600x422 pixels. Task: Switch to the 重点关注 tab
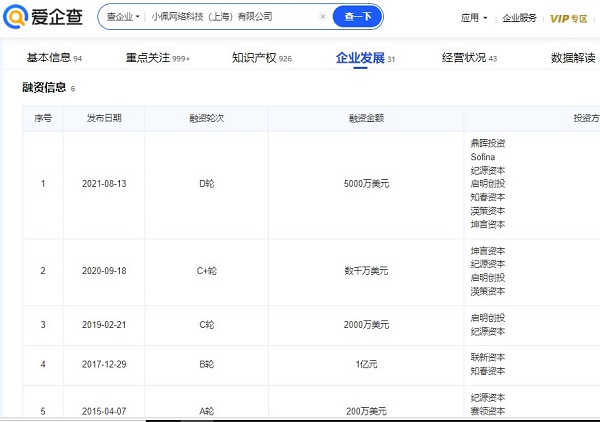[158, 58]
